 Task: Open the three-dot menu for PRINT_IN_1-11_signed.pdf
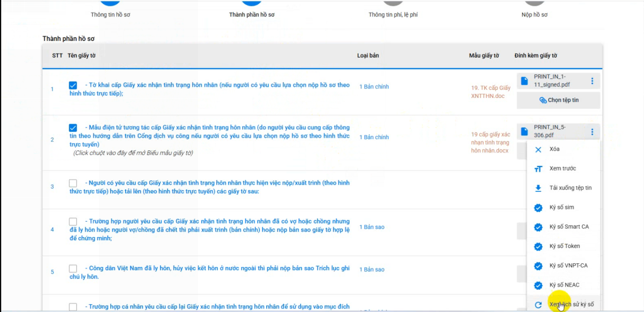pyautogui.click(x=592, y=81)
